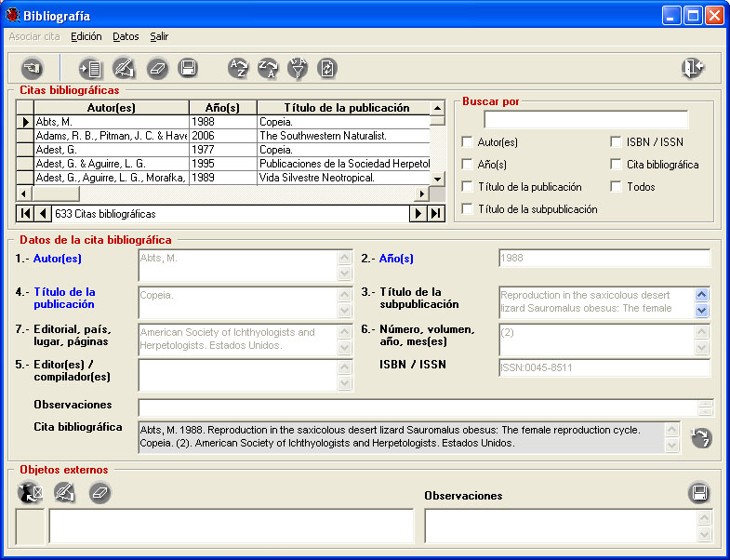Click the table horizontal scrollbar left arrow
The width and height of the screenshot is (730, 560).
pos(24,193)
